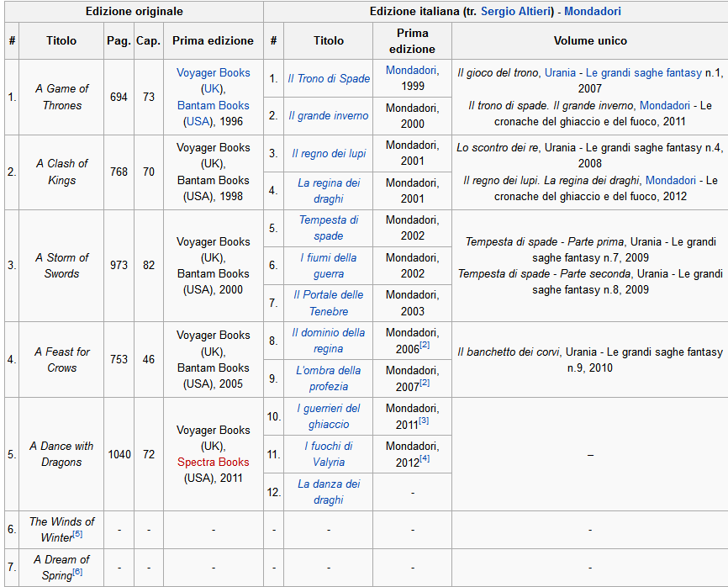The width and height of the screenshot is (728, 587).
Task: Click the title text "A Dream of Spring"
Action: (61, 567)
